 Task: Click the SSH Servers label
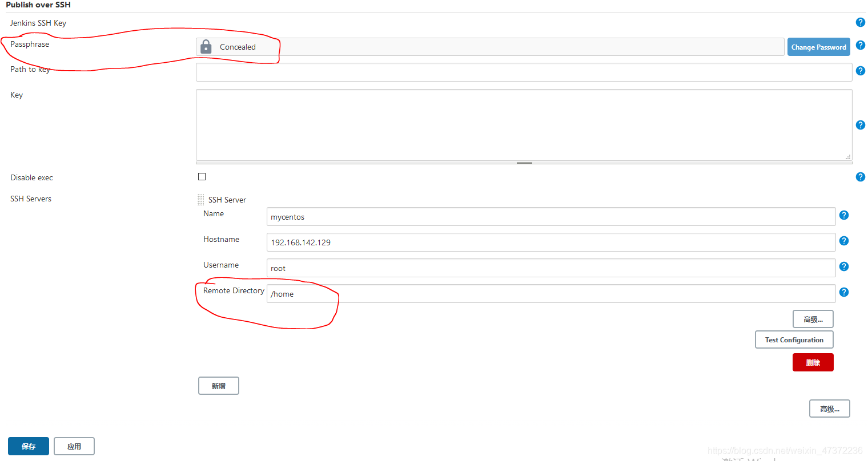31,199
